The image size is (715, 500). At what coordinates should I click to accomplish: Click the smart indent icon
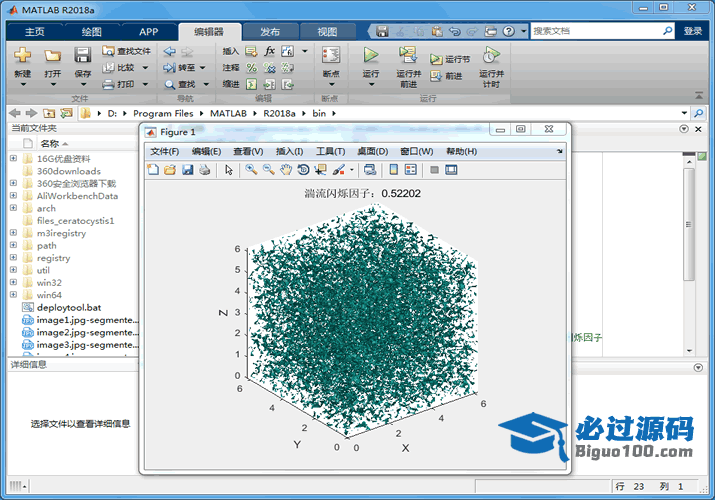251,84
